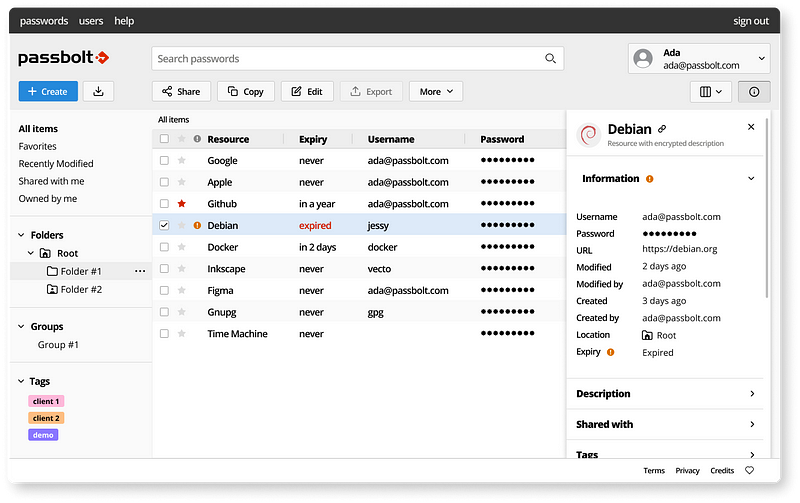The image size is (800, 503).
Task: Click the Root folder icon in tree
Action: pos(45,253)
